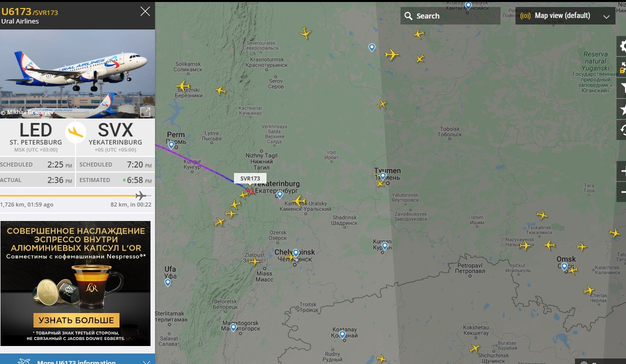The image size is (626, 364).
Task: Zoom in with the plus button
Action: click(622, 171)
